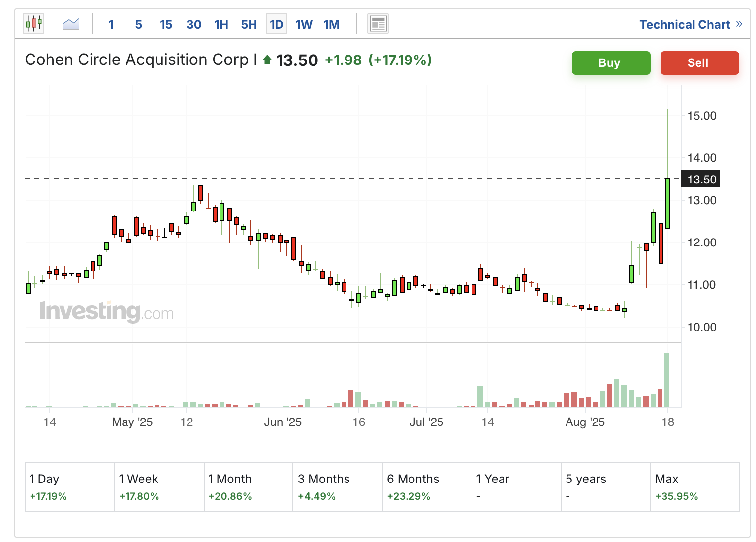Viewport: 756px width, 542px height.
Task: Set chart interval to 1H
Action: [x=221, y=24]
